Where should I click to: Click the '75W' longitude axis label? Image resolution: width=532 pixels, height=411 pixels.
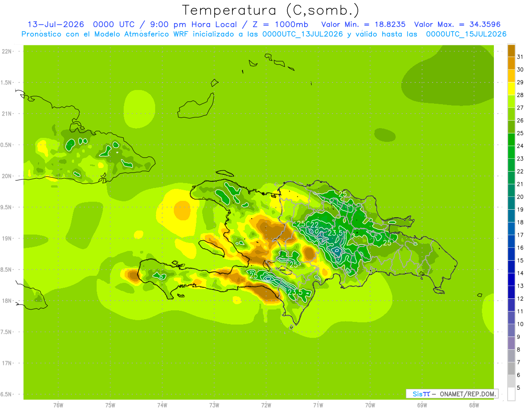point(110,405)
